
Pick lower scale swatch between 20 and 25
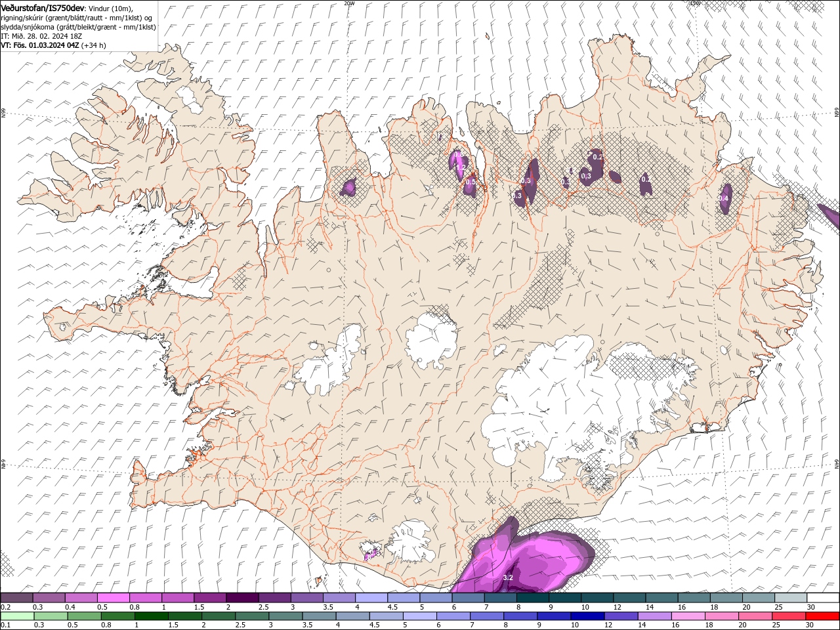tap(756, 616)
